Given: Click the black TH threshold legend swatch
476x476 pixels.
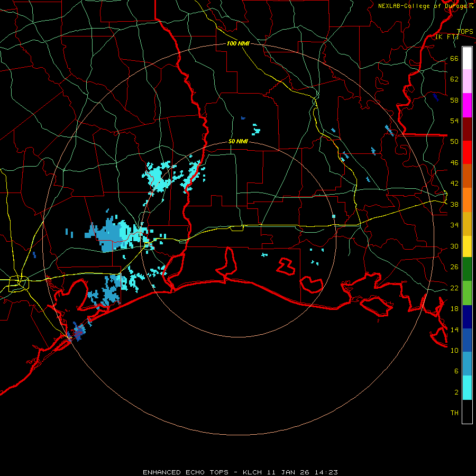Looking at the screenshot, I should (x=467, y=411).
